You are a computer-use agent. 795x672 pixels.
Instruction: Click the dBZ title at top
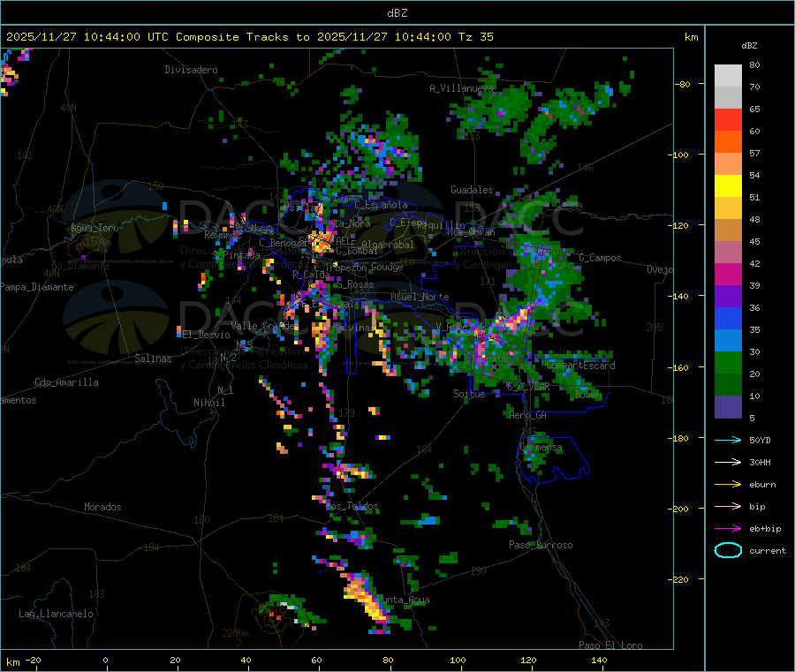point(397,12)
